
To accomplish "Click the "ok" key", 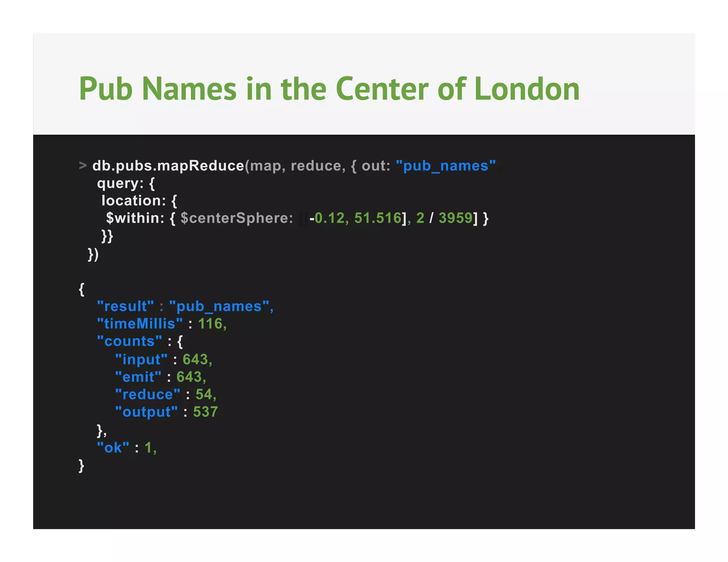I will [113, 448].
